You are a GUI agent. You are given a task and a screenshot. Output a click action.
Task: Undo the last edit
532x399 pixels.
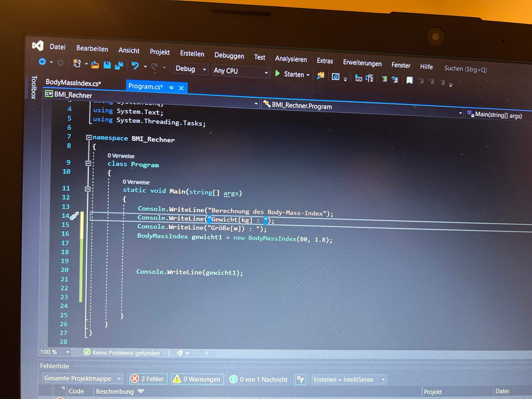click(135, 65)
